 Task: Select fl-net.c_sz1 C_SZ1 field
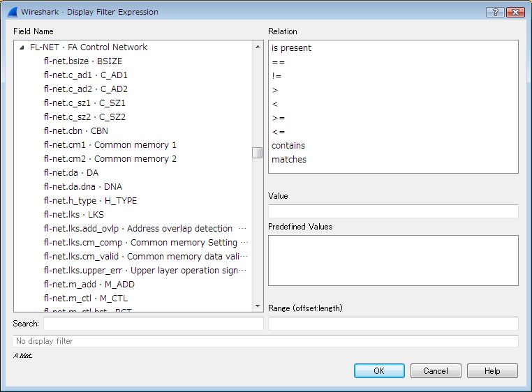[x=84, y=103]
